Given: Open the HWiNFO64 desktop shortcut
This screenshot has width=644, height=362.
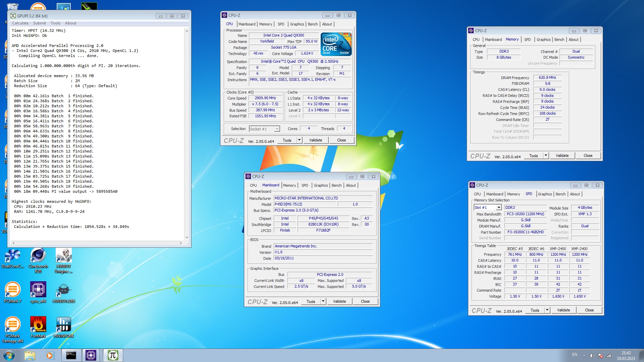Looking at the screenshot, I should point(63,327).
